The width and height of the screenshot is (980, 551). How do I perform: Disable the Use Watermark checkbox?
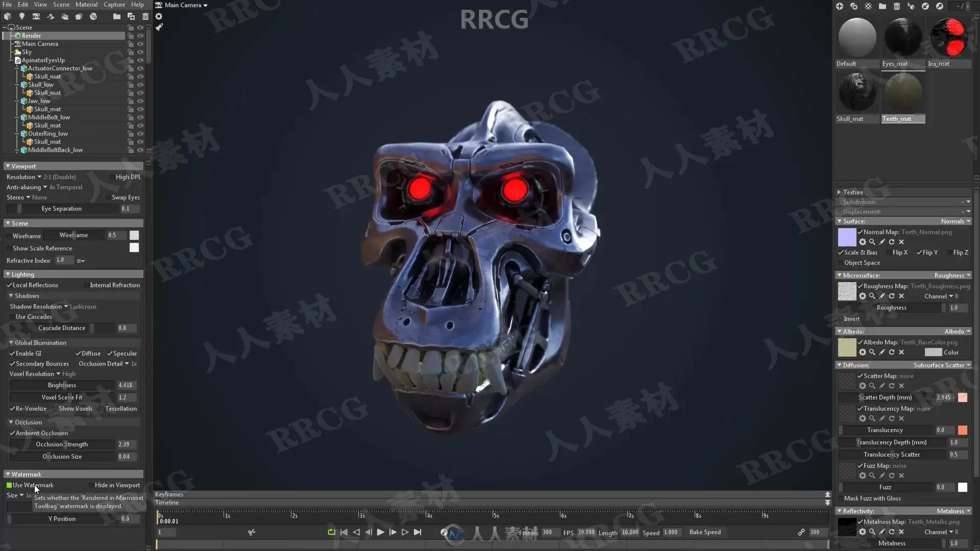(9, 485)
